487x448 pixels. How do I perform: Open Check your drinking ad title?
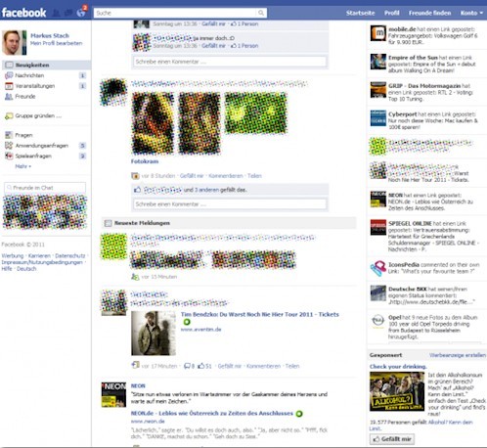[398, 367]
